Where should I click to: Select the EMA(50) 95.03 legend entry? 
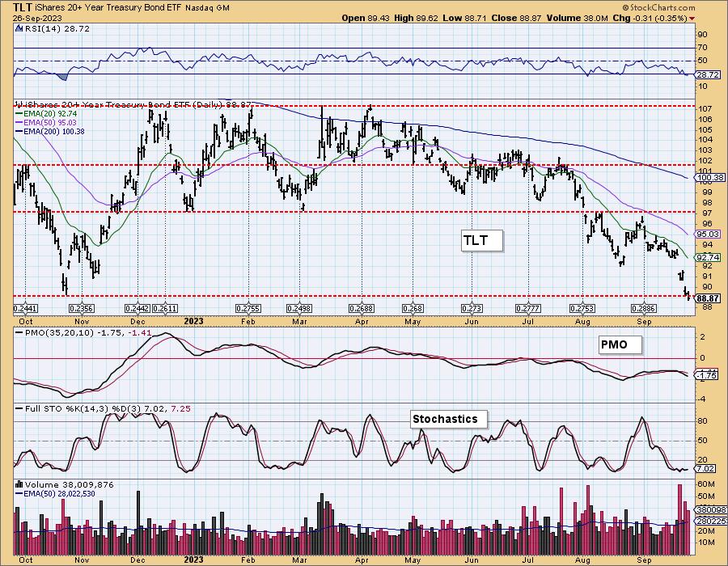(x=46, y=122)
